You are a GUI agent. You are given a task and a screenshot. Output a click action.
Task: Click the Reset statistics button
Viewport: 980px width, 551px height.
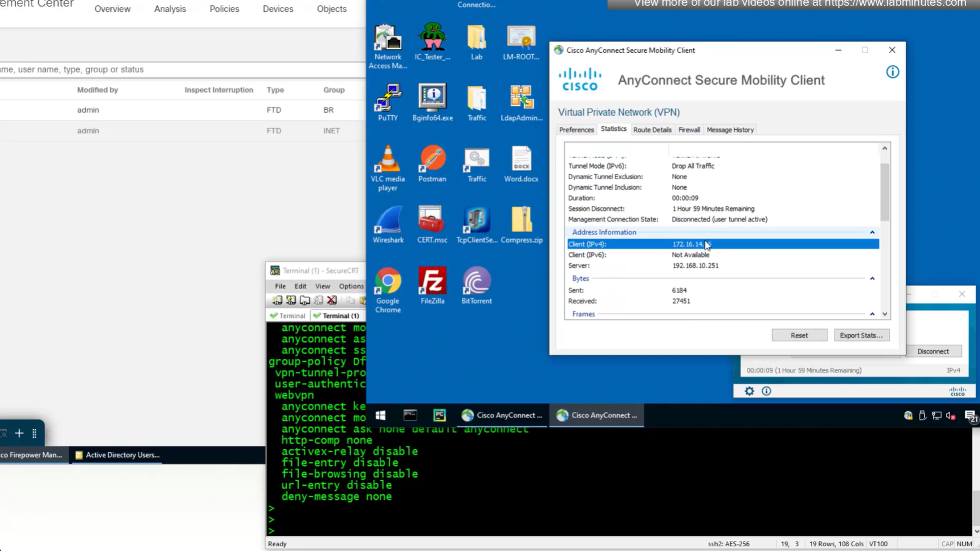click(799, 335)
